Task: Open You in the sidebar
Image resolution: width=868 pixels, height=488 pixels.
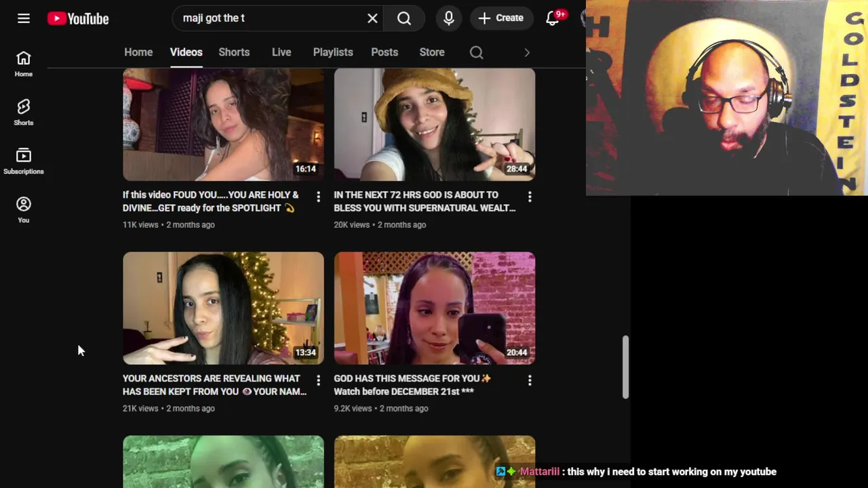Action: click(24, 210)
